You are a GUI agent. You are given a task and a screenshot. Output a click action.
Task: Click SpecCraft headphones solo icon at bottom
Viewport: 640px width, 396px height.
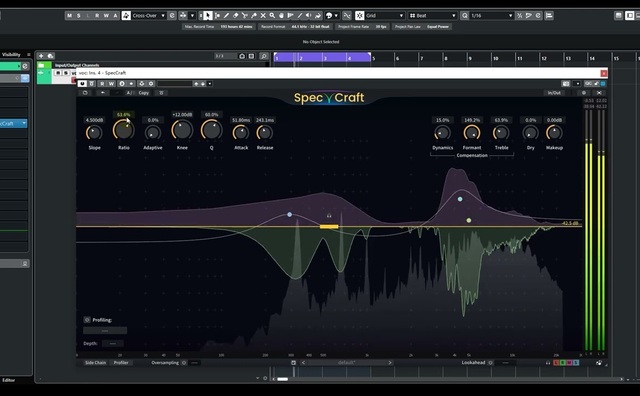548,363
